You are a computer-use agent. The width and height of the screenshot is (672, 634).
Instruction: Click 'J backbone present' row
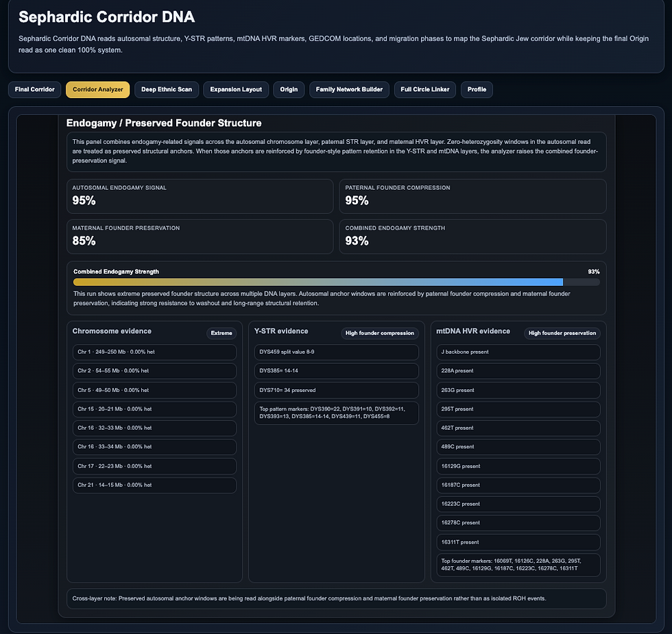click(518, 352)
